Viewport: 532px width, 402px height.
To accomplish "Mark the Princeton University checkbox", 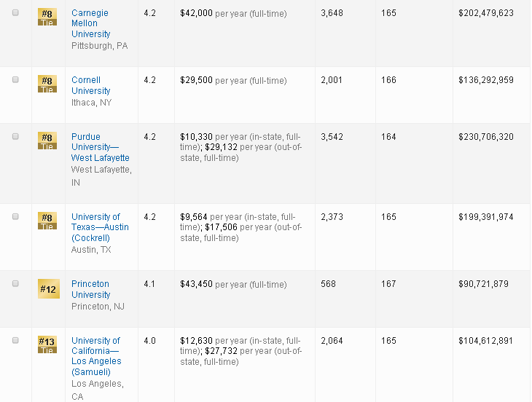I will point(15,284).
